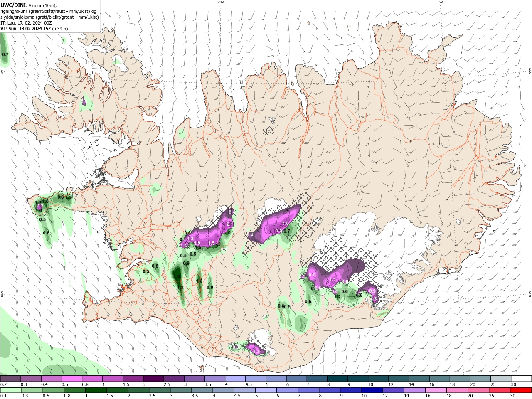Click the '0.4' label on the snow scale
This screenshot has width=532, height=399.
tap(44, 384)
